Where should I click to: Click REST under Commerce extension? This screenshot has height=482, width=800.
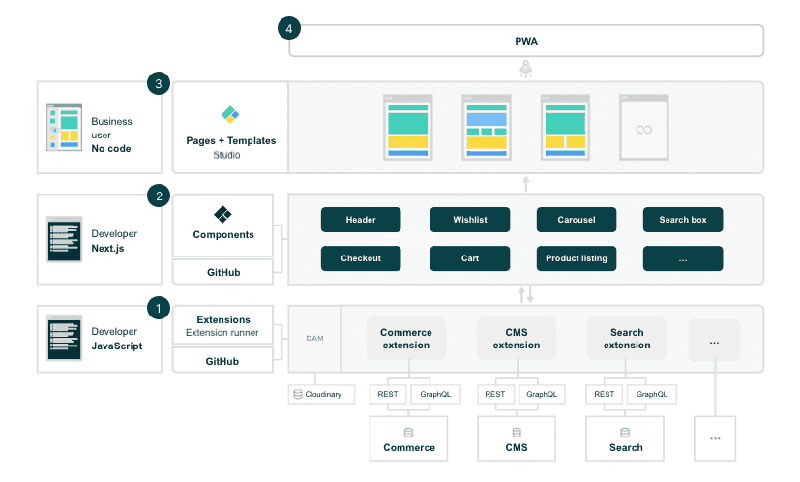pyautogui.click(x=388, y=394)
